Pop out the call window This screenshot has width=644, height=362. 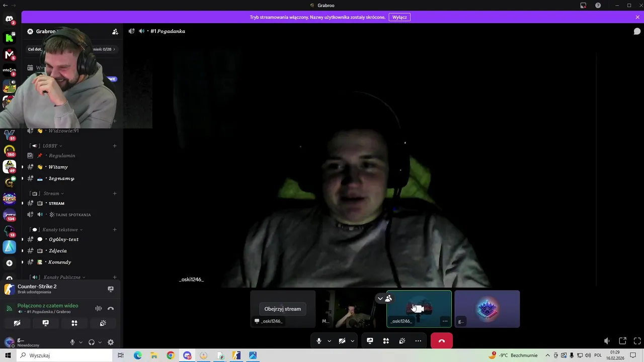pyautogui.click(x=622, y=341)
